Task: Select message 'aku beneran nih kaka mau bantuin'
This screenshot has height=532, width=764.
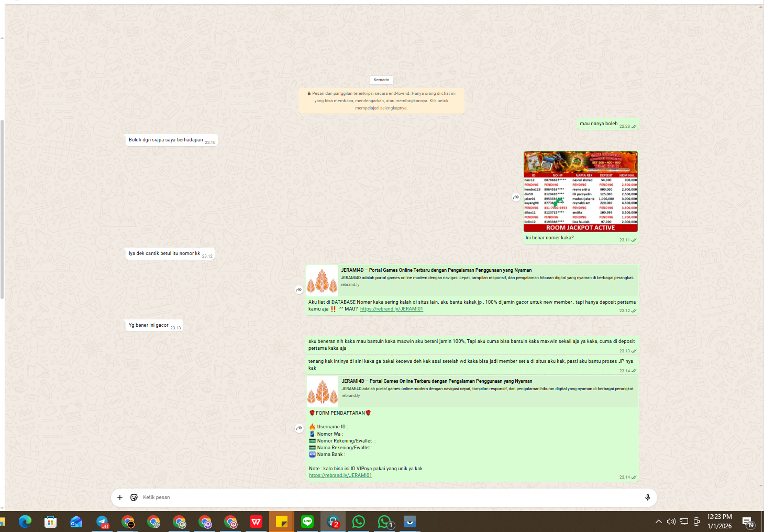Action: pos(471,345)
